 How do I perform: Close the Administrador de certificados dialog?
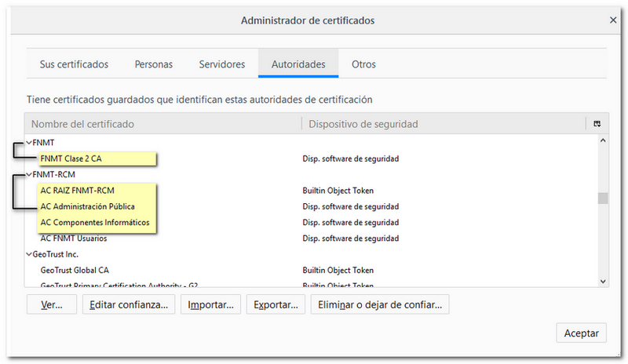click(612, 20)
